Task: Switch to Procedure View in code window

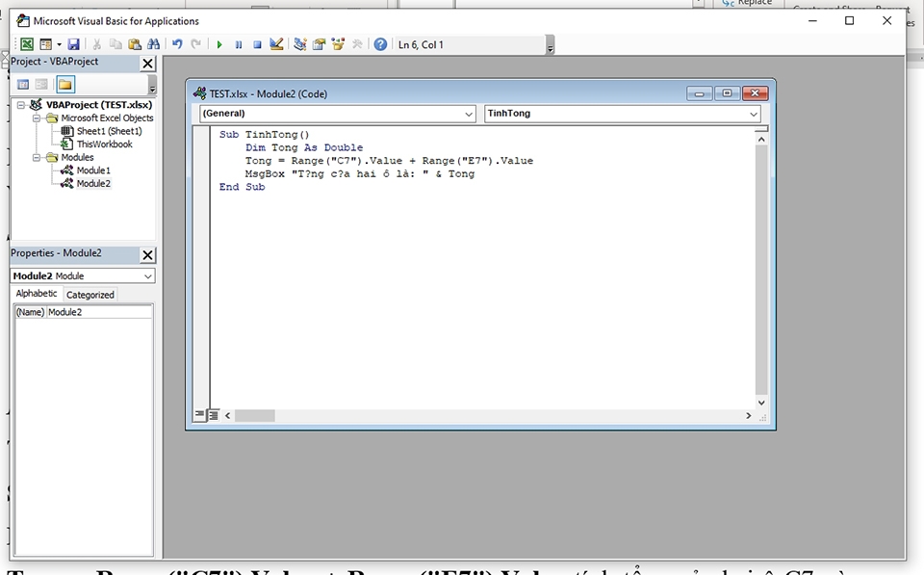Action: pos(199,415)
